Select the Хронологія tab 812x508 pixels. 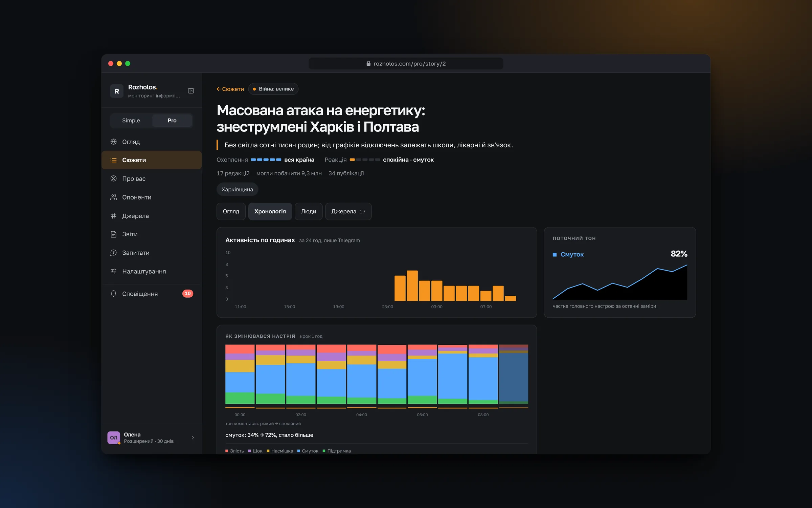click(x=270, y=211)
